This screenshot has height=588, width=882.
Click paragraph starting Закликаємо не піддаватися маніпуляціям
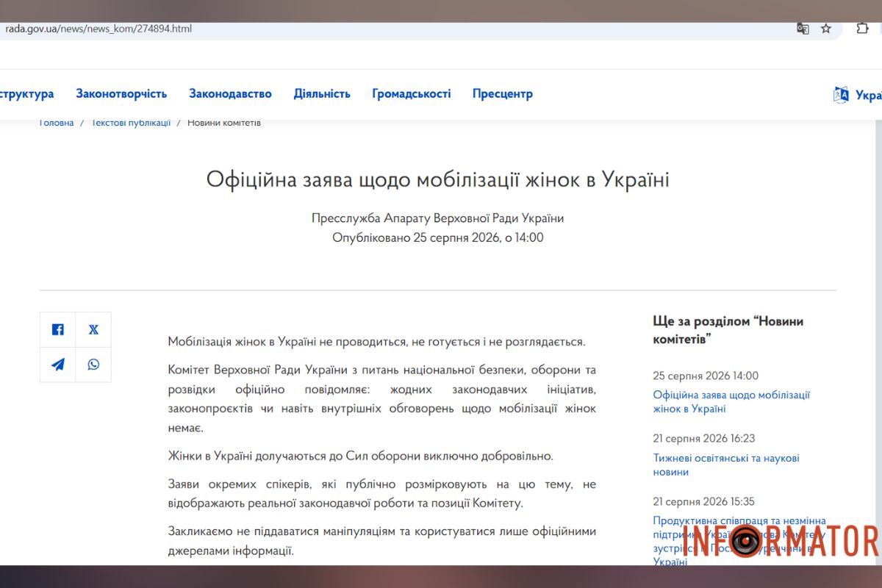[x=382, y=540]
